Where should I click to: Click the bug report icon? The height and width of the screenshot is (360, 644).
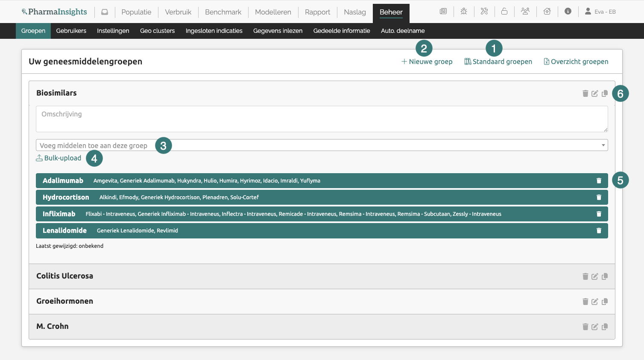pyautogui.click(x=464, y=12)
